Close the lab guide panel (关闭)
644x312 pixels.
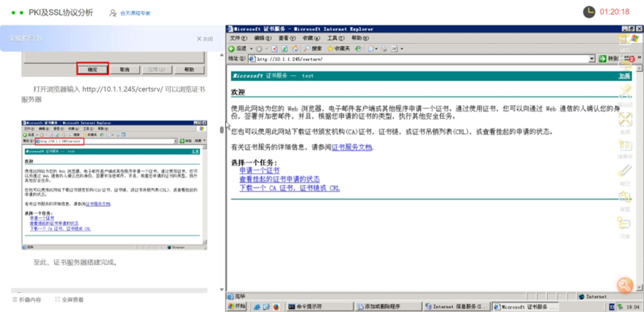click(x=205, y=39)
